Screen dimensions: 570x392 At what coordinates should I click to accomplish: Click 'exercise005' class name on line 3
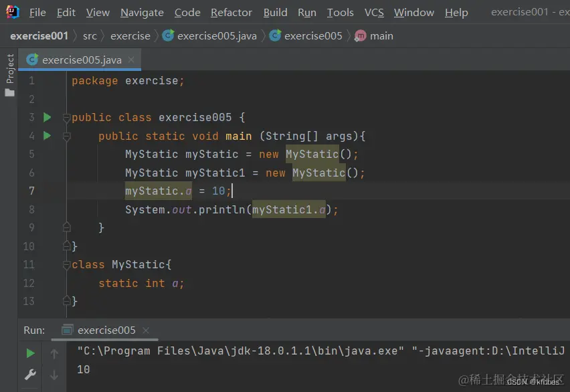tap(195, 118)
